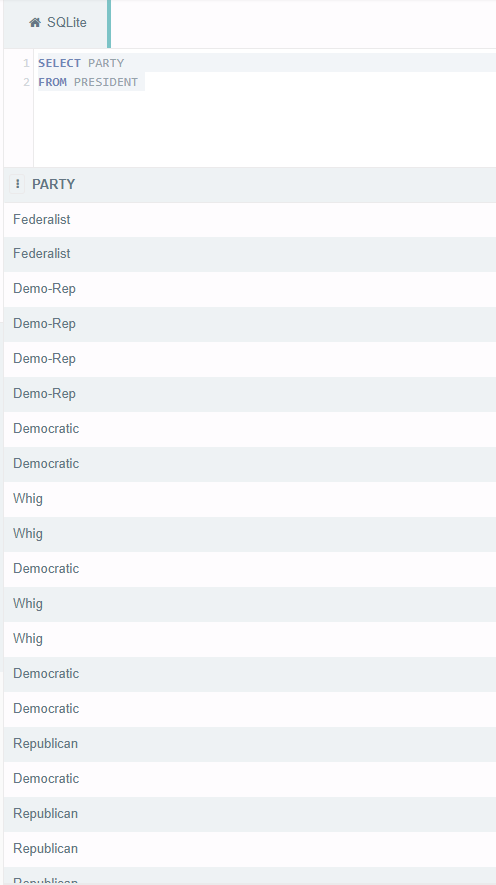Viewport: 496px width, 885px height.
Task: Select the first Federalist result row
Action: 250,220
